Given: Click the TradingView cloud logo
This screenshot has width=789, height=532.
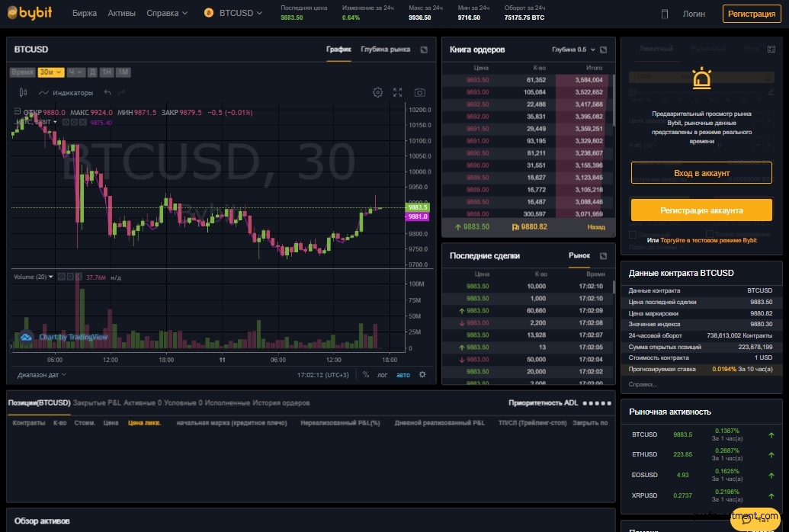Looking at the screenshot, I should pos(26,337).
